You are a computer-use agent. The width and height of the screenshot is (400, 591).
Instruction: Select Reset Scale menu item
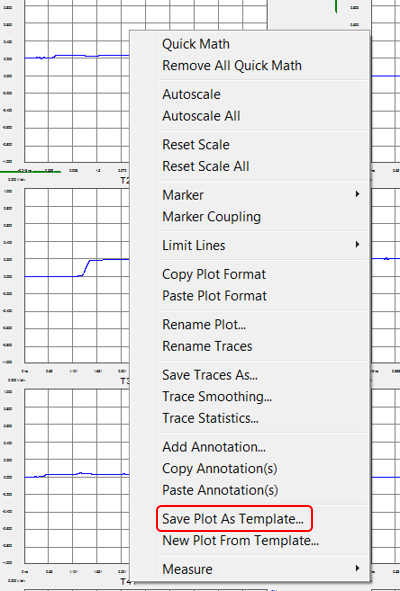click(196, 145)
